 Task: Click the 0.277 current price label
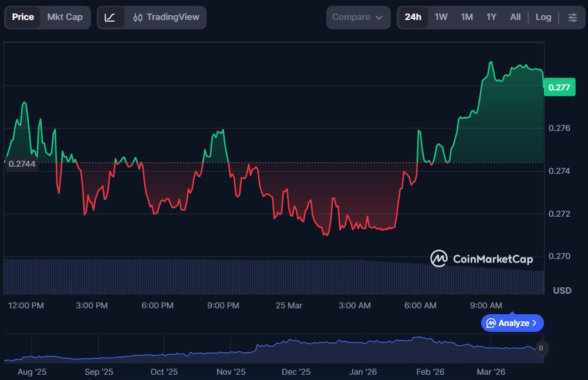[559, 88]
